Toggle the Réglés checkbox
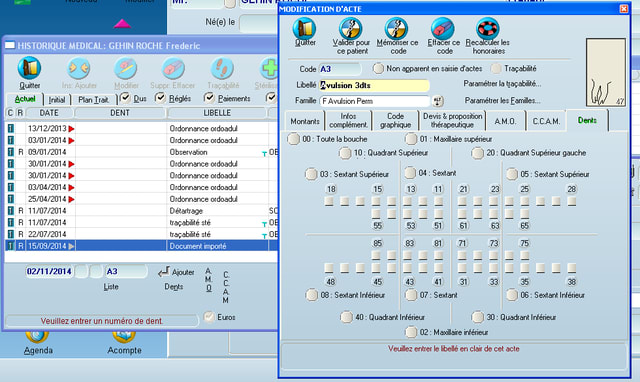 [x=161, y=98]
